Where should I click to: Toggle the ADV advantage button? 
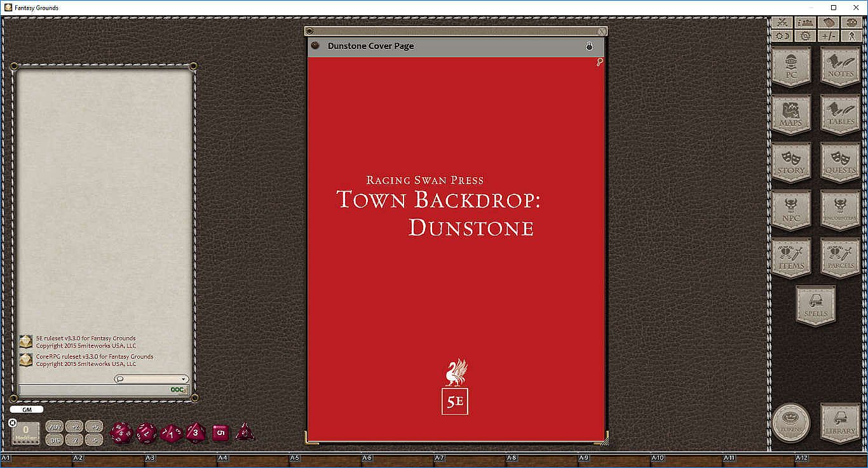click(x=55, y=427)
